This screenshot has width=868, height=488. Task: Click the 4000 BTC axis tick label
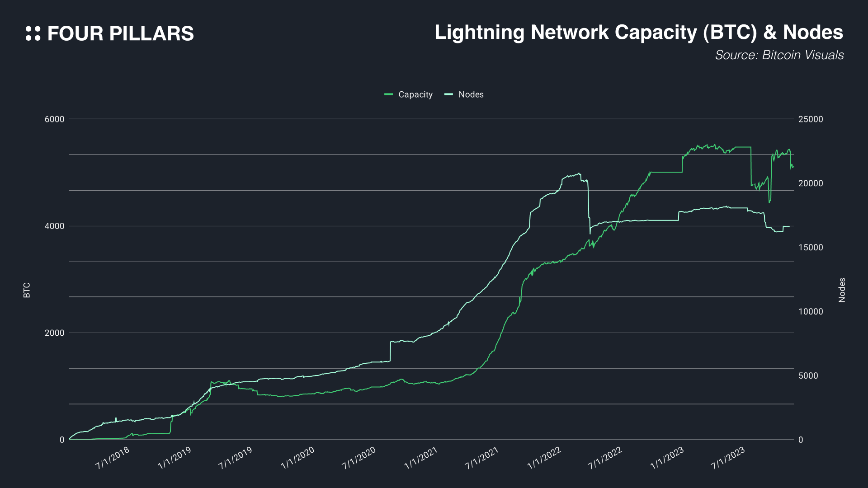[x=54, y=226]
